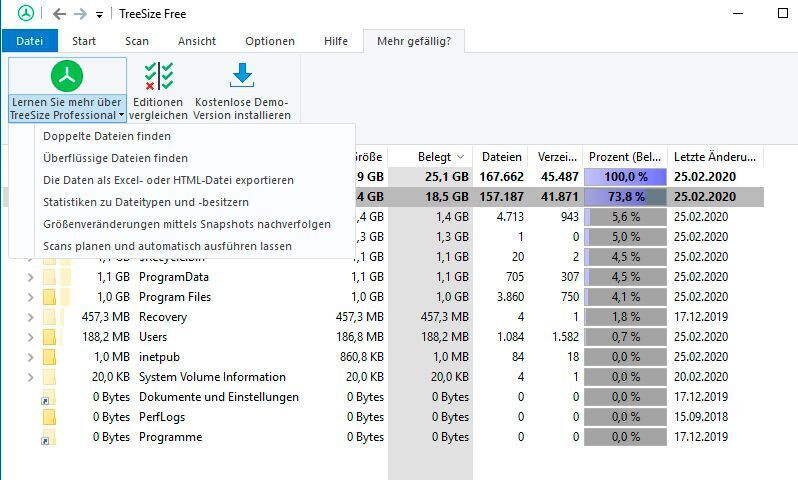
Task: Click the 100,0 % percent bar
Action: [x=625, y=177]
